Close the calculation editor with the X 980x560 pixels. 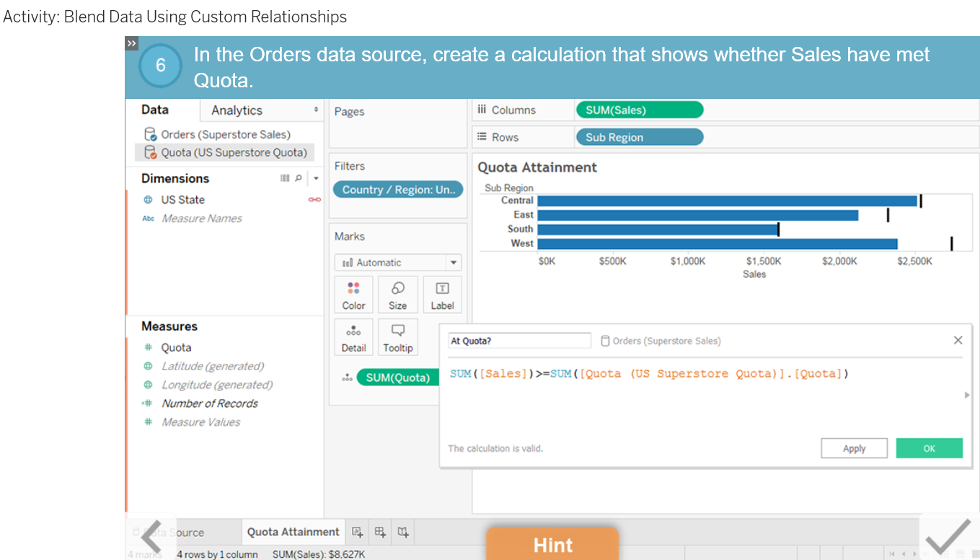(x=958, y=340)
